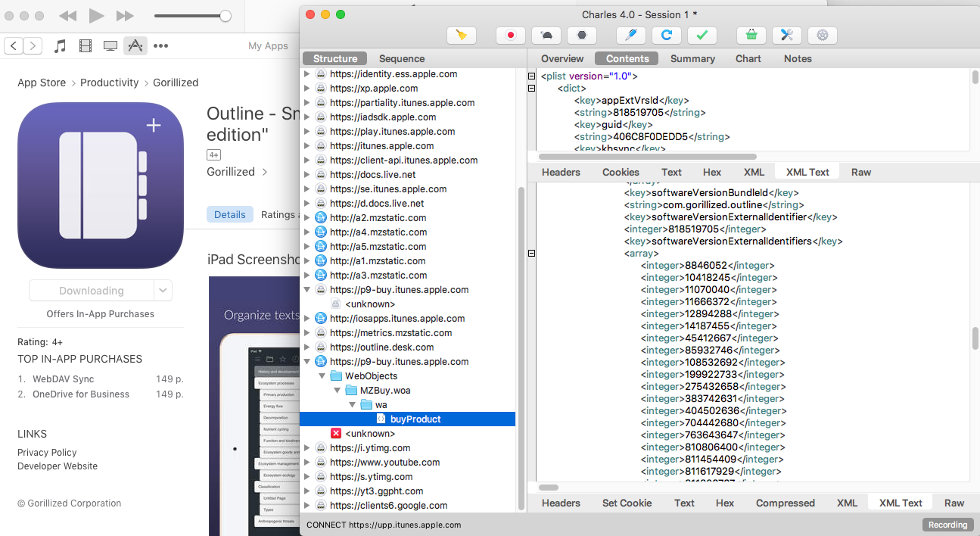Select the Details tab in iTunes
The width and height of the screenshot is (980, 536).
click(x=229, y=214)
